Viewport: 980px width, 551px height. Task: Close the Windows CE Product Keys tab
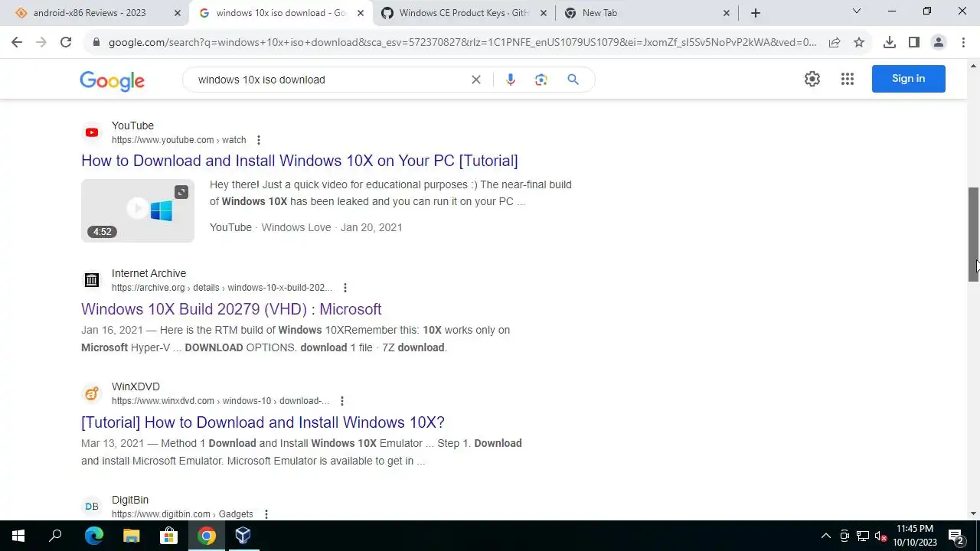(x=544, y=13)
